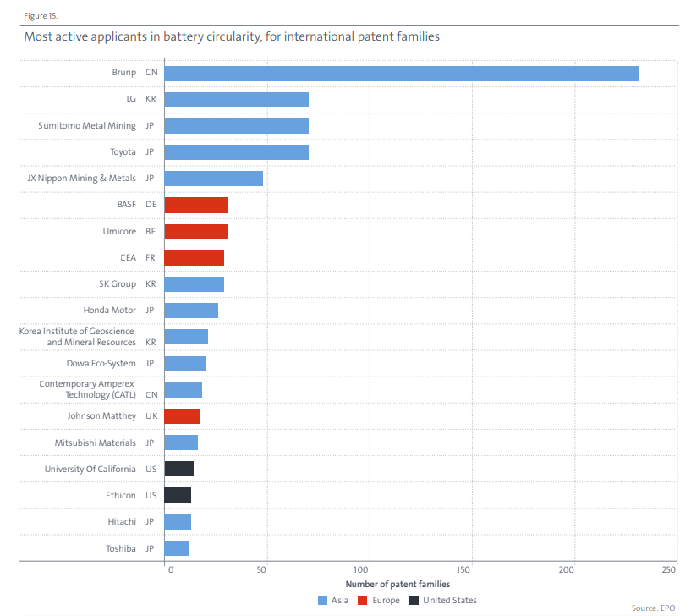Select the LG blue bar
Image resolution: width=691 pixels, height=616 pixels.
click(x=237, y=100)
